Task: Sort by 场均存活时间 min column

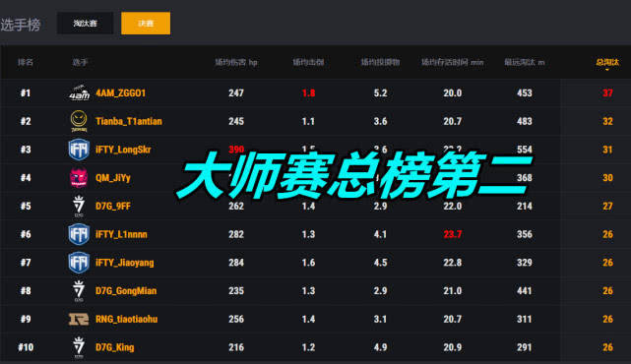Action: coord(452,62)
